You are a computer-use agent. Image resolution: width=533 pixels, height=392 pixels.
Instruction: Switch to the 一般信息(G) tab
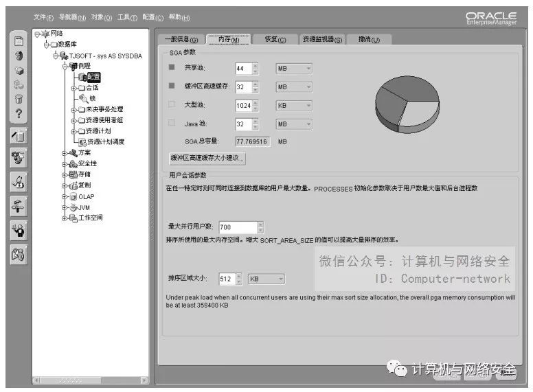click(181, 39)
